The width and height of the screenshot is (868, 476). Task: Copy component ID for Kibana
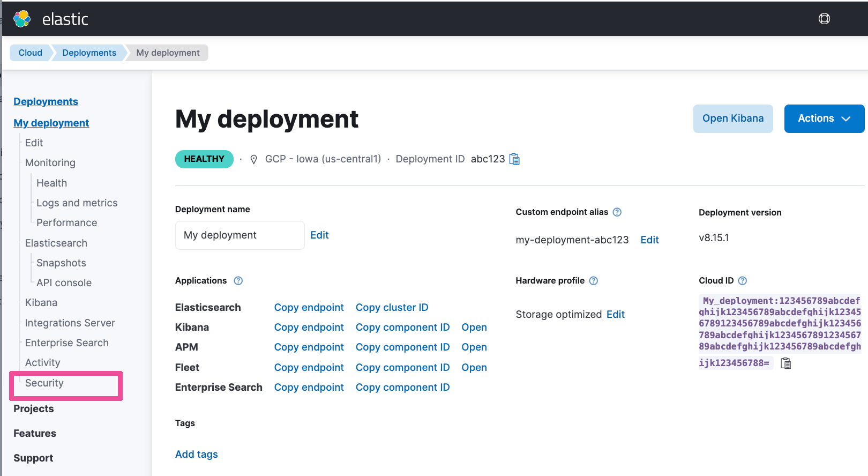402,328
